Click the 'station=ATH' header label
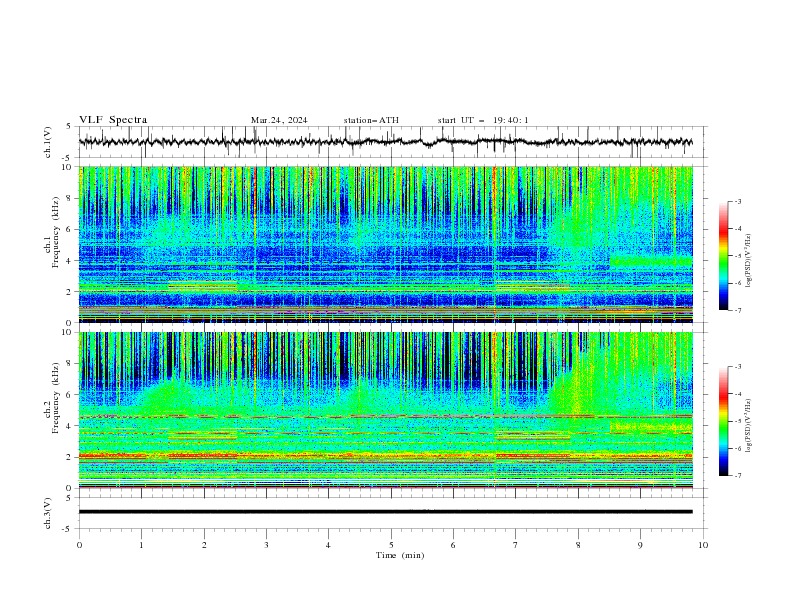The width and height of the screenshot is (792, 612). (371, 120)
